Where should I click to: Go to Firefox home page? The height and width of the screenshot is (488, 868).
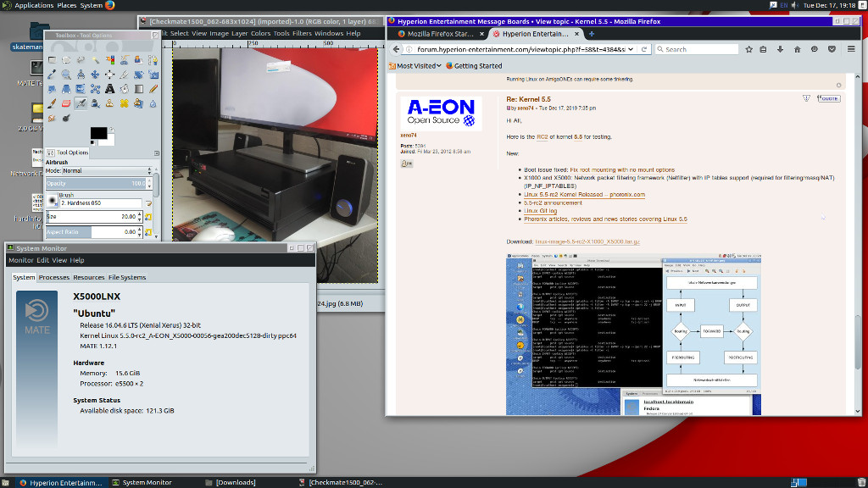click(x=797, y=49)
